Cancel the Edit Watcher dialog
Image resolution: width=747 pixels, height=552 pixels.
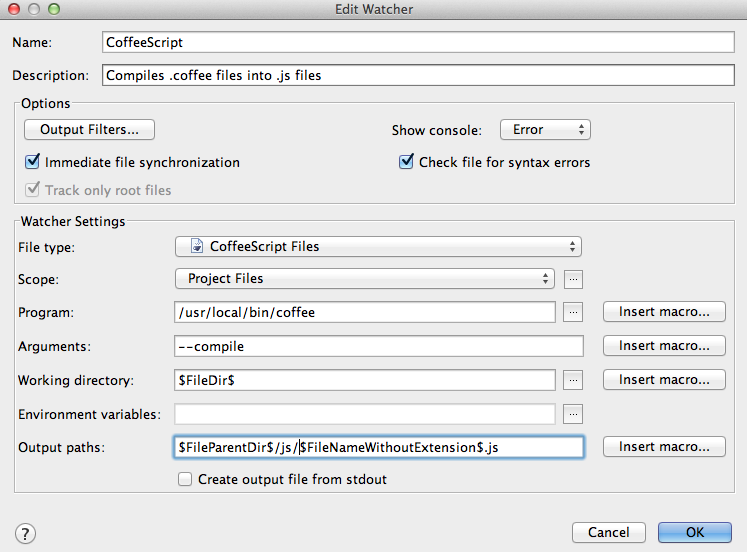click(x=609, y=532)
